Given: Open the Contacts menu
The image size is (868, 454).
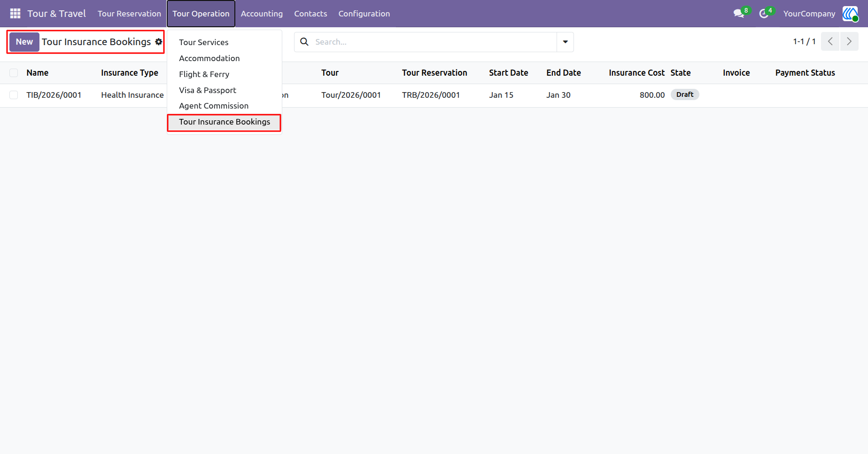Looking at the screenshot, I should (310, 14).
